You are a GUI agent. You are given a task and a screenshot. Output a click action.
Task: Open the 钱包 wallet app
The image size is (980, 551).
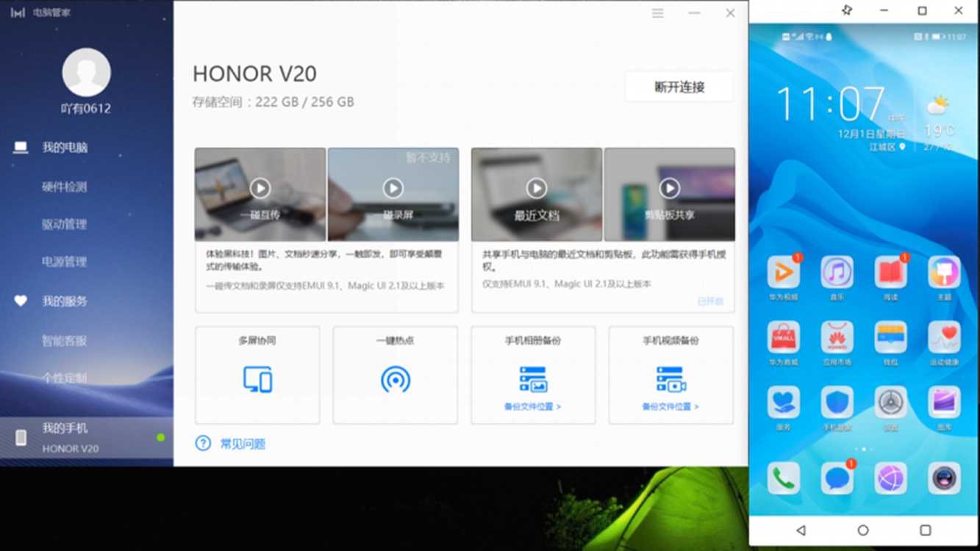(890, 337)
